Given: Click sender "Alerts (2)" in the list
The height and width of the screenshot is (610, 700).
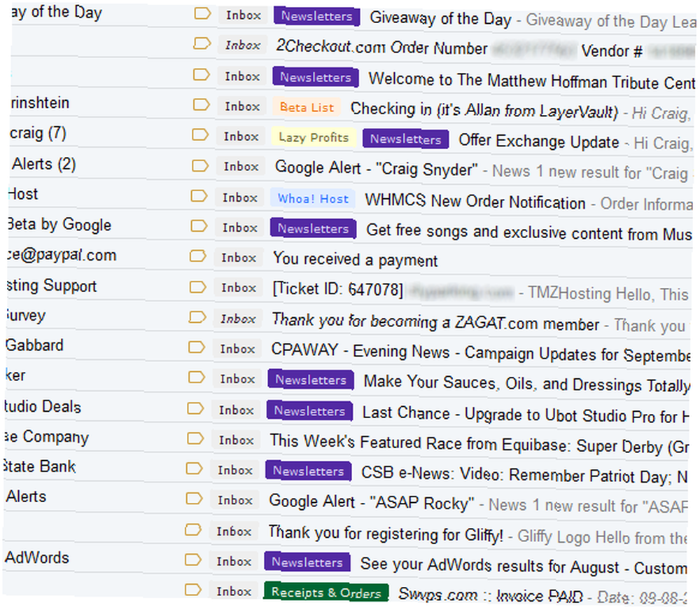Looking at the screenshot, I should point(43,164).
